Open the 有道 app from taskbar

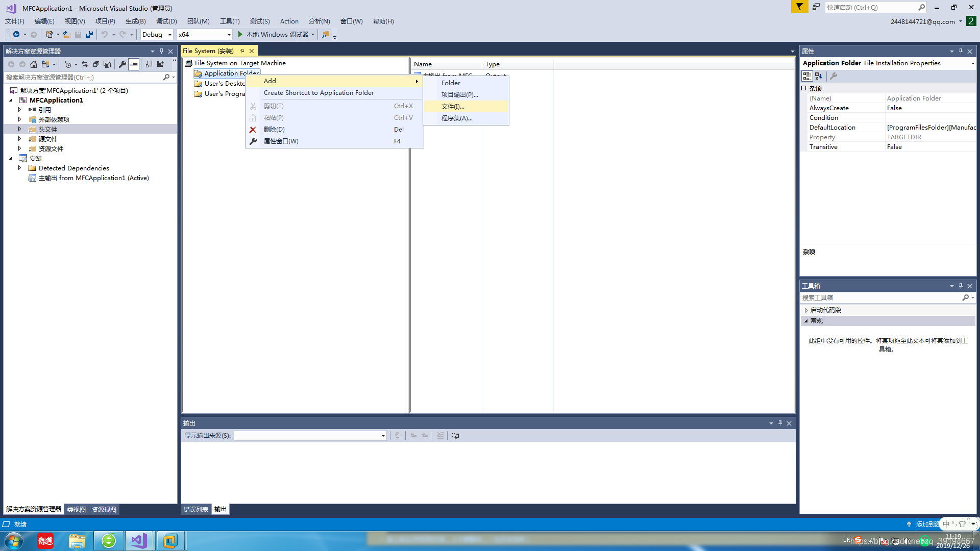click(45, 541)
